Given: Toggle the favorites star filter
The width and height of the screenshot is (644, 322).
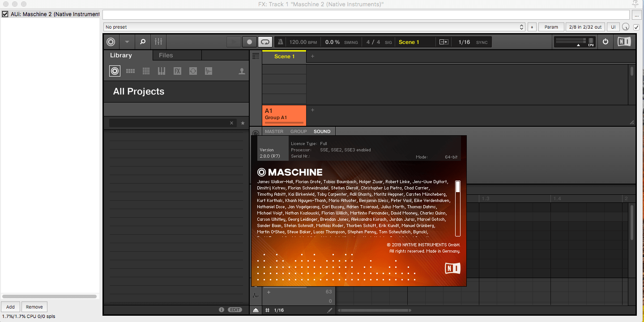Looking at the screenshot, I should coord(243,123).
